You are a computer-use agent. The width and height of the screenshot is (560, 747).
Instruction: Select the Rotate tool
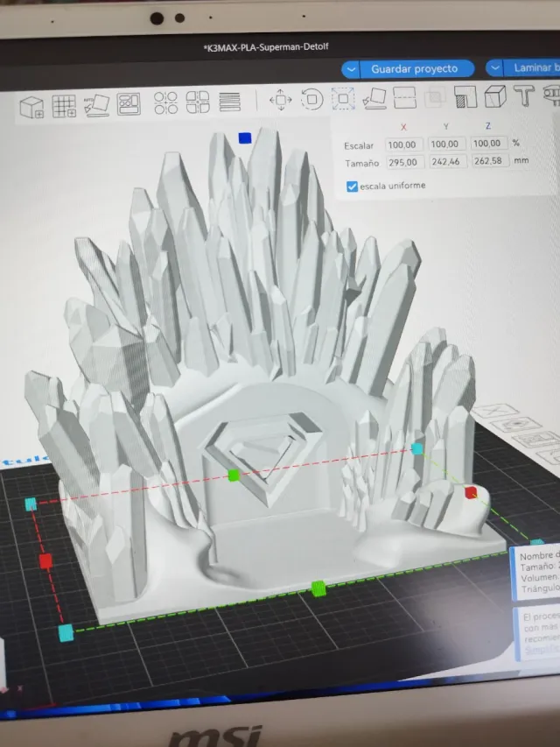click(311, 99)
